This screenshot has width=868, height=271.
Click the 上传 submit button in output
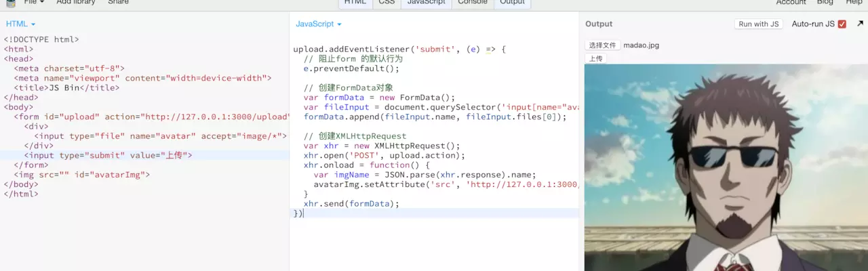(595, 58)
